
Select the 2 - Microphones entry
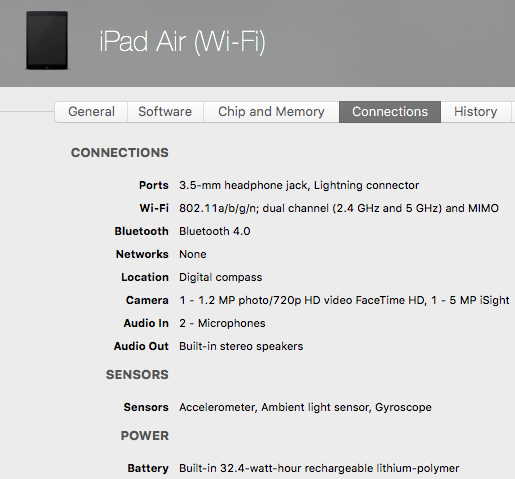[222, 323]
